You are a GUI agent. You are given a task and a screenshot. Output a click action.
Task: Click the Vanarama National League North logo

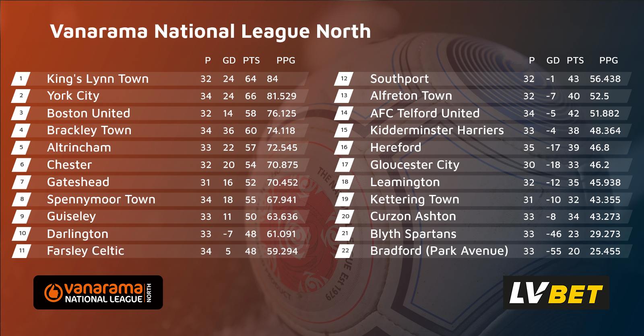(x=98, y=292)
